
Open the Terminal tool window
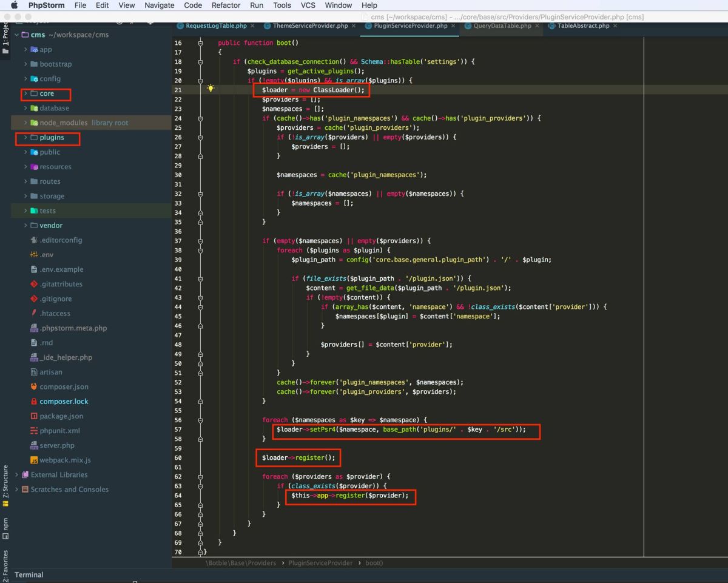tap(29, 575)
